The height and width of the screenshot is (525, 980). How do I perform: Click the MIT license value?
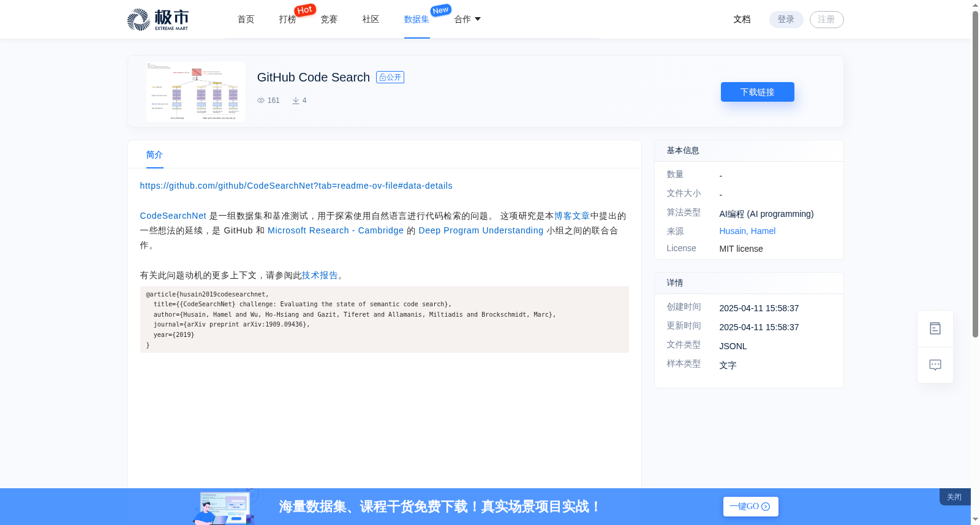coord(741,249)
